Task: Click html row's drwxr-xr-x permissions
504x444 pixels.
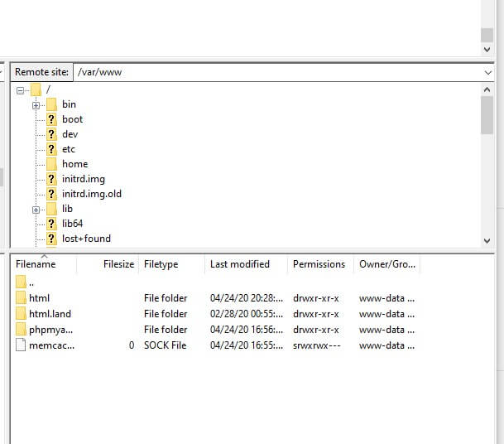Action: click(x=316, y=298)
